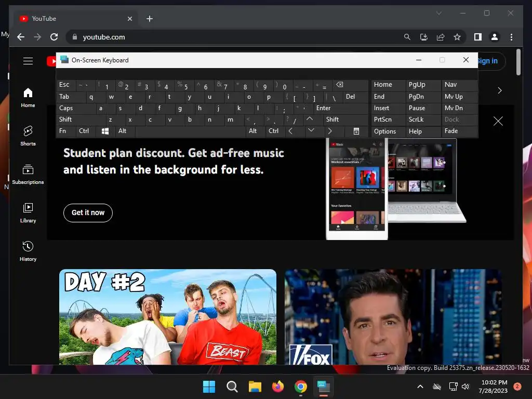The image size is (532, 399).
Task: Open Firefox from taskbar
Action: tap(278, 387)
